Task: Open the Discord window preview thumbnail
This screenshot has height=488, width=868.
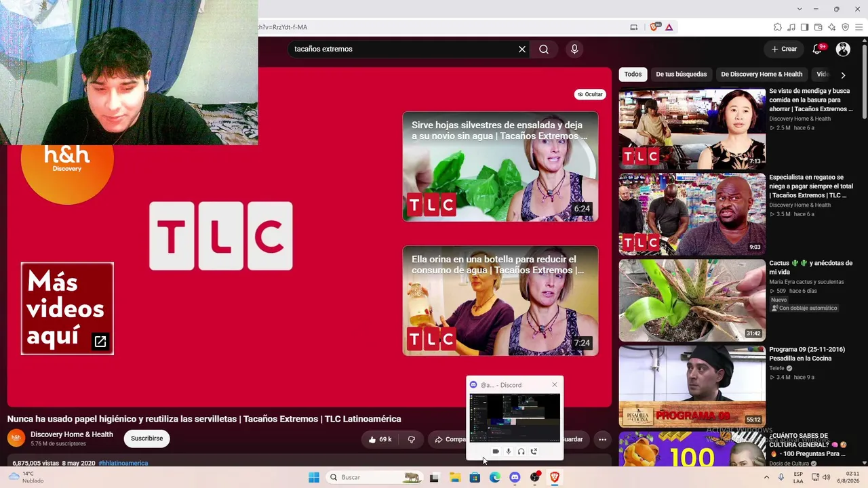Action: click(515, 418)
